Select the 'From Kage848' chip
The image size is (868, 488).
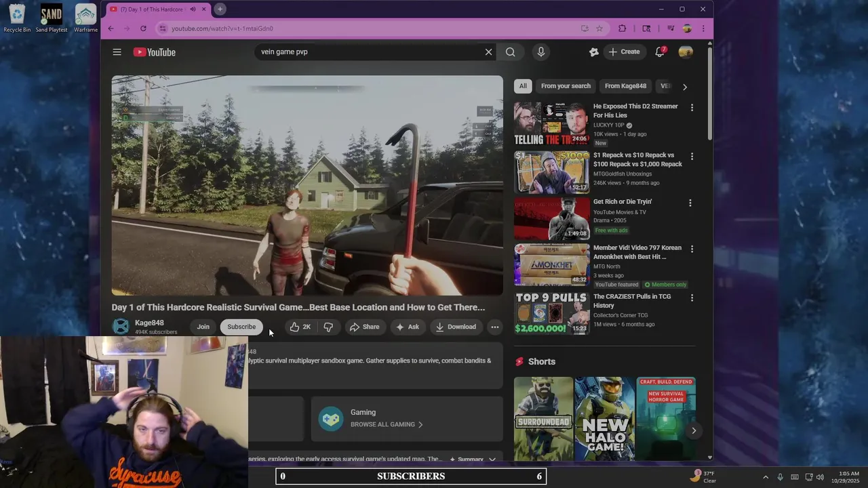[x=625, y=86]
